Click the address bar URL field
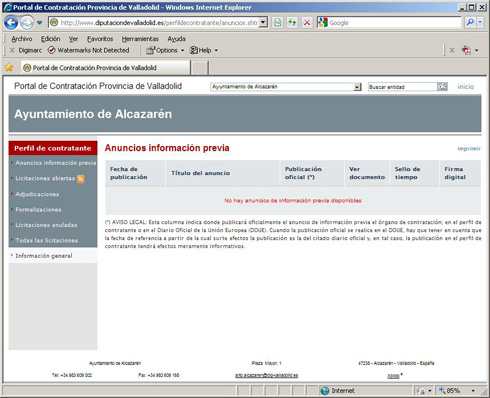 [154, 23]
